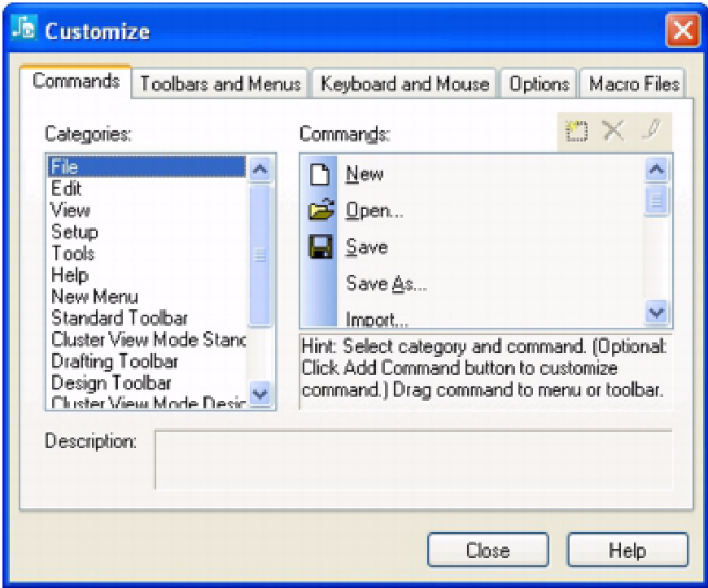Select the Save As command
This screenshot has width=708, height=588.
[x=387, y=283]
